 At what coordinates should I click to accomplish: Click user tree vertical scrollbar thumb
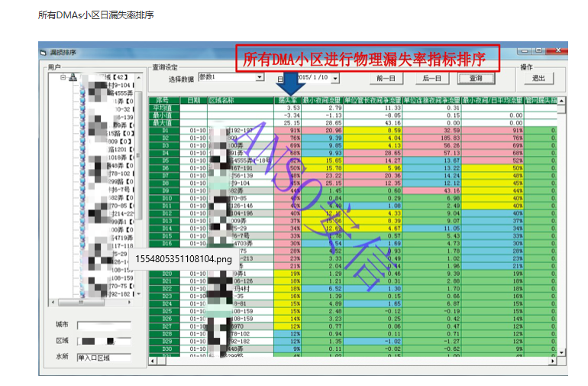[x=139, y=154]
